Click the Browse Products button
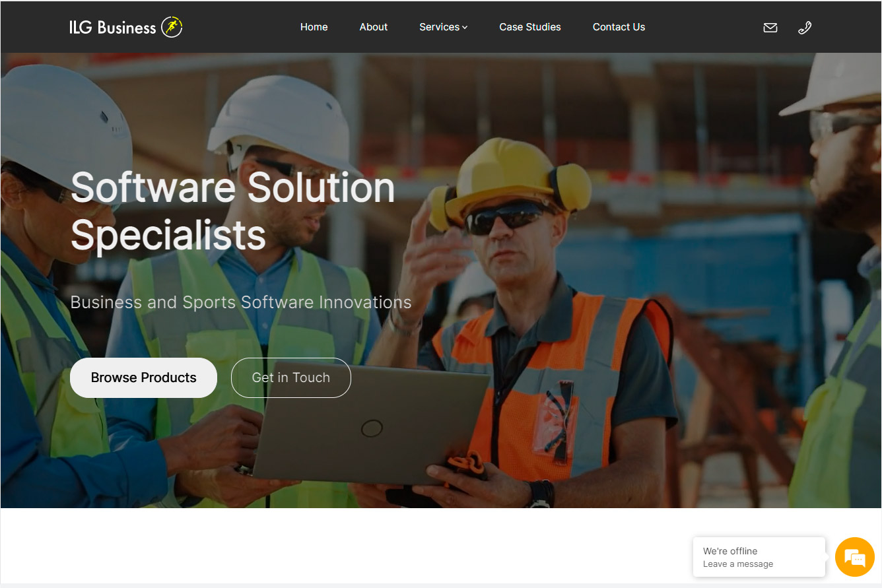 [x=144, y=377]
